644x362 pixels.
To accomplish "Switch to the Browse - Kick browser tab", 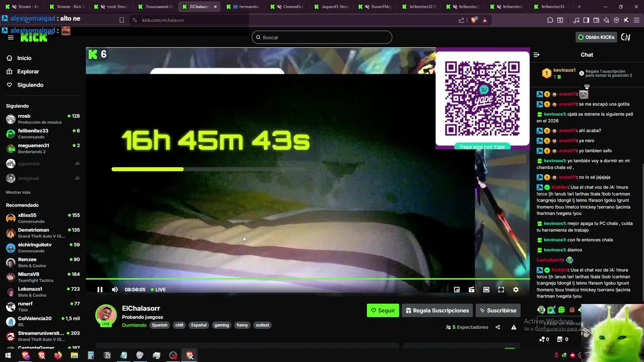I will tap(67, 7).
